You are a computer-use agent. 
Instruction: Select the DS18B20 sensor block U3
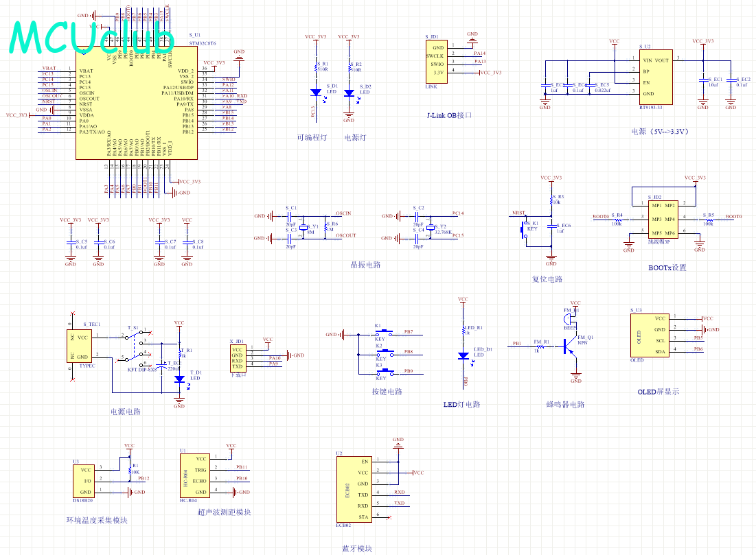pyautogui.click(x=84, y=481)
